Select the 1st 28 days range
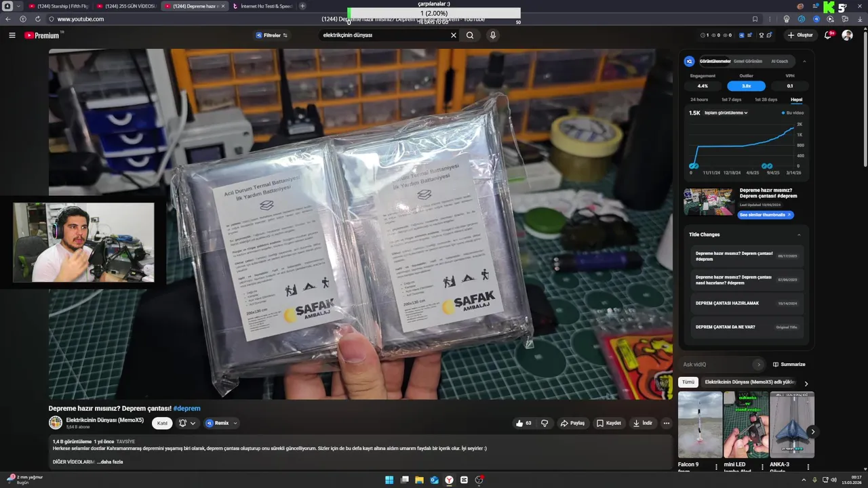This screenshot has width=868, height=488. [x=766, y=100]
